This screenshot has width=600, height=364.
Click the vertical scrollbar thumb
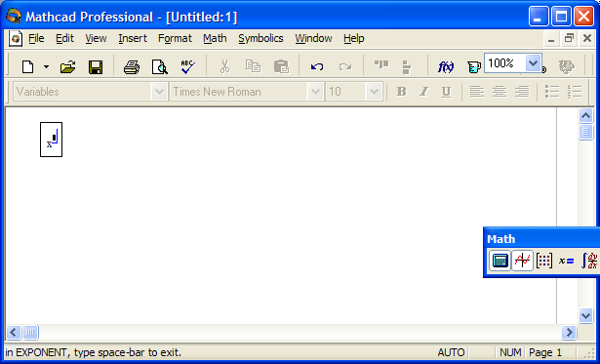[x=585, y=132]
